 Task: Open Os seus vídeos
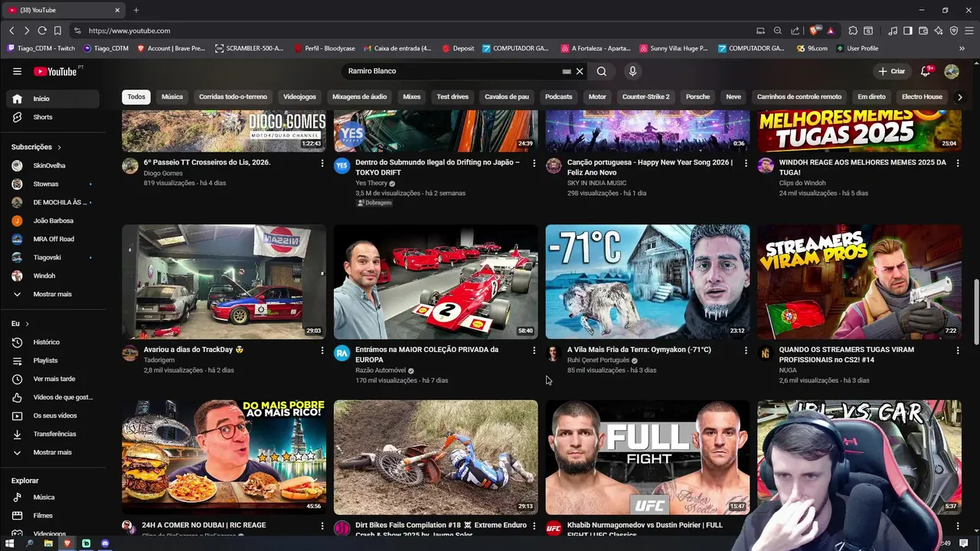(x=53, y=416)
